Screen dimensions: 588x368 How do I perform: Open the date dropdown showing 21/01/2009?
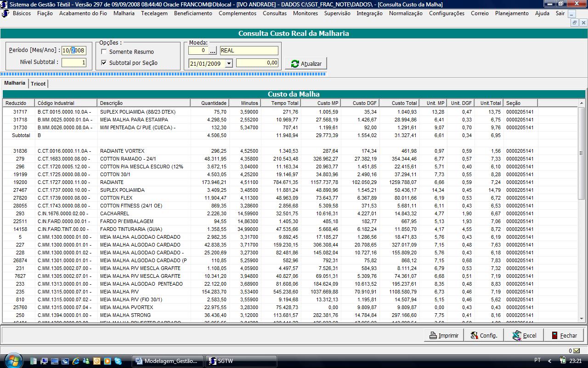(x=228, y=63)
